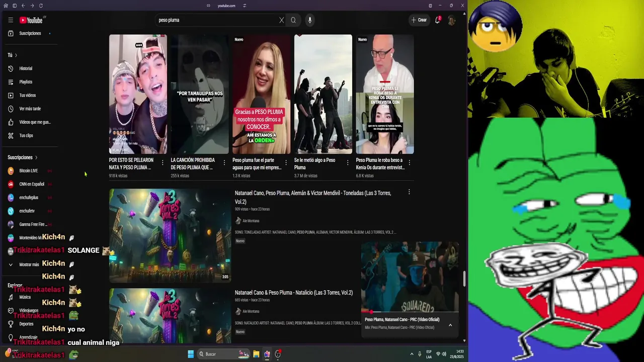The image size is (644, 362).
Task: Open Peso Pluma roba beso short
Action: pyautogui.click(x=385, y=94)
